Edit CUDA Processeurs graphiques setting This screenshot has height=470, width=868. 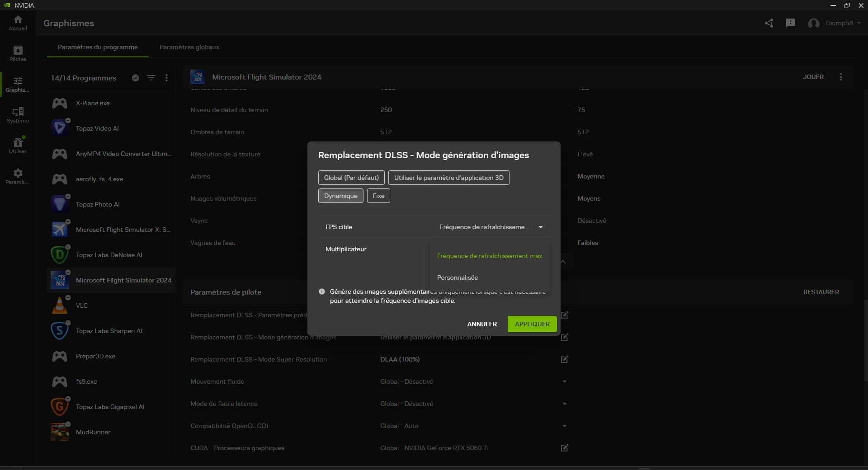click(x=565, y=448)
